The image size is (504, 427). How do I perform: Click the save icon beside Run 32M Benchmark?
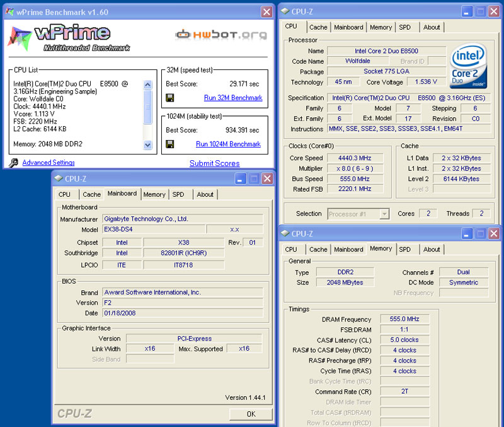[170, 98]
